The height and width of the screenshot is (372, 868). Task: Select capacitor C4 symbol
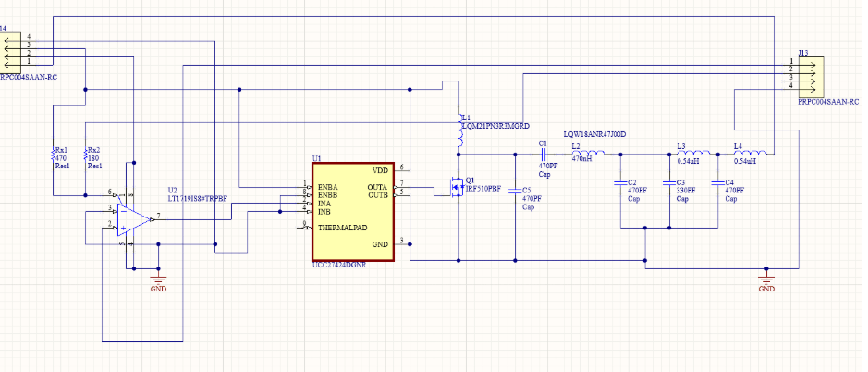click(717, 182)
